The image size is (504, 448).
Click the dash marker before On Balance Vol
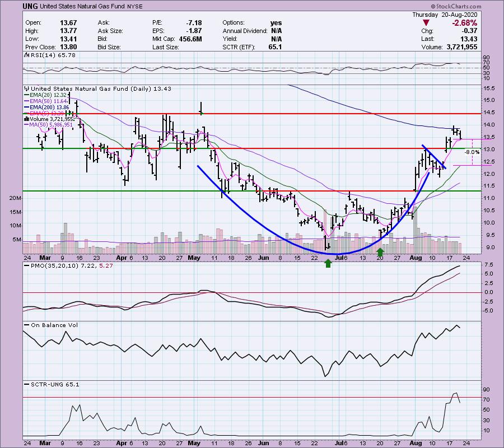27,325
